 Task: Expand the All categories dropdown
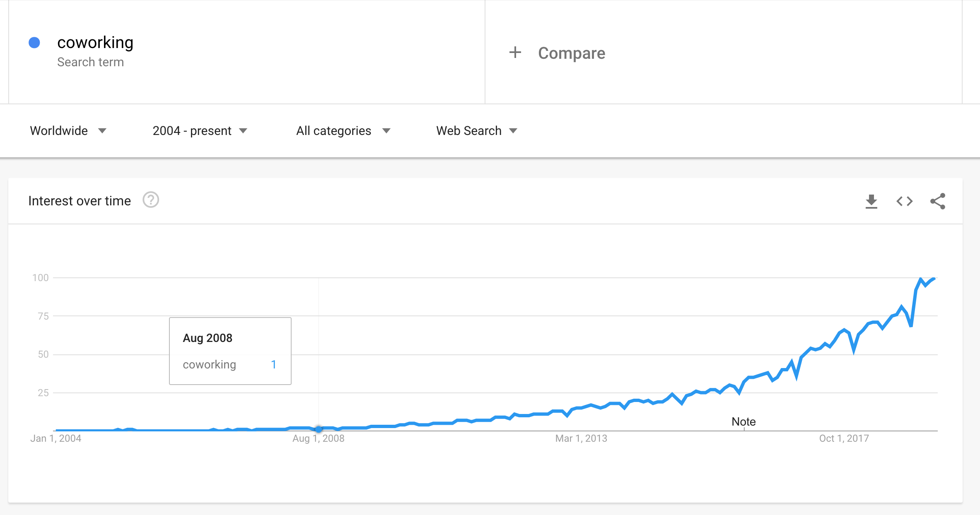coord(343,131)
